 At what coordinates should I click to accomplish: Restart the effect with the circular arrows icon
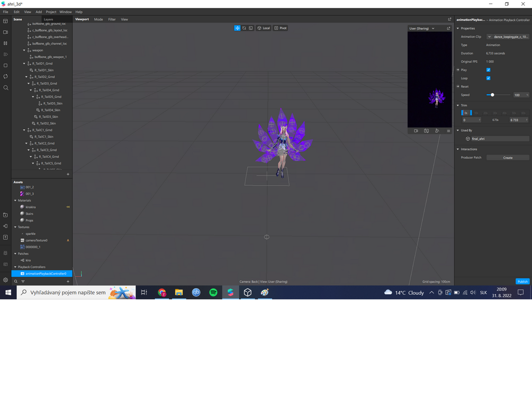click(5, 76)
